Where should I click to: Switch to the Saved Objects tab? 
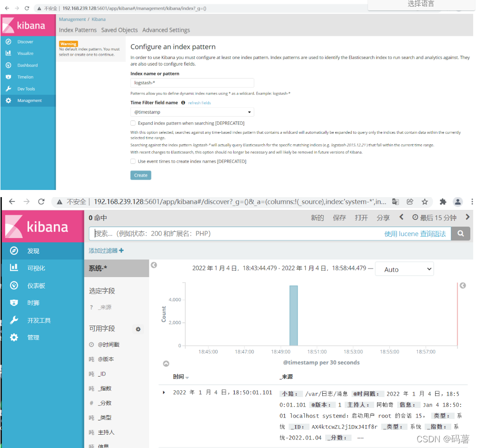tap(119, 30)
